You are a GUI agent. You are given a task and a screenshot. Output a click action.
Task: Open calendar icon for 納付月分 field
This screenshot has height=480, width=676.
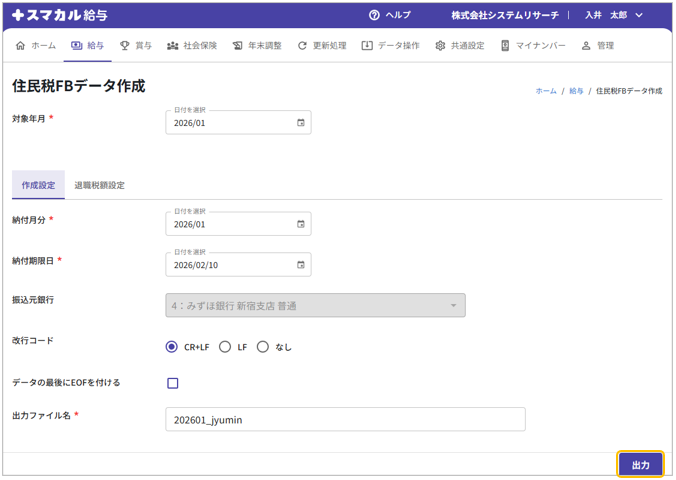point(300,224)
